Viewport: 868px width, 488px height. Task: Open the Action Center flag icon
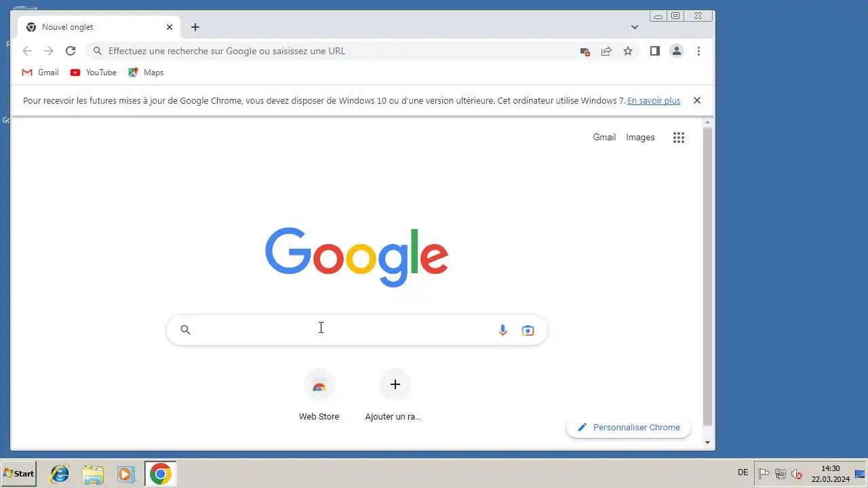(x=764, y=474)
